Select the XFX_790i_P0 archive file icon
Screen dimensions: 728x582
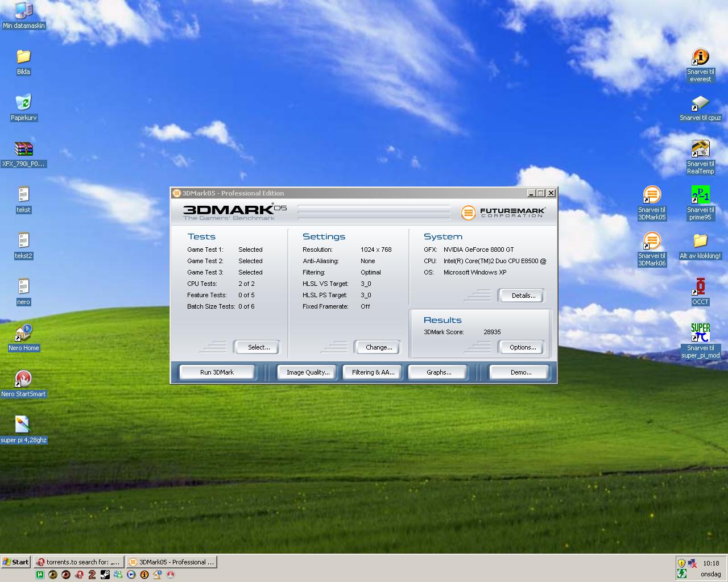tap(23, 153)
